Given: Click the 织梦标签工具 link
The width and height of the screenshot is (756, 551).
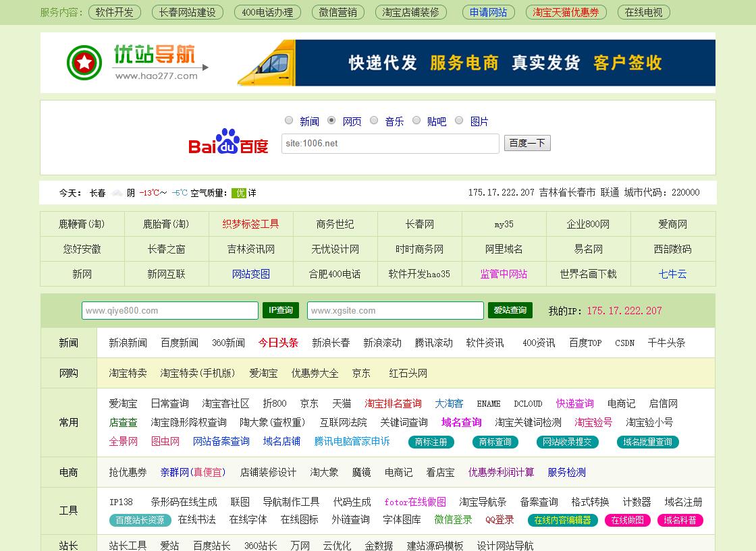Looking at the screenshot, I should tap(250, 224).
